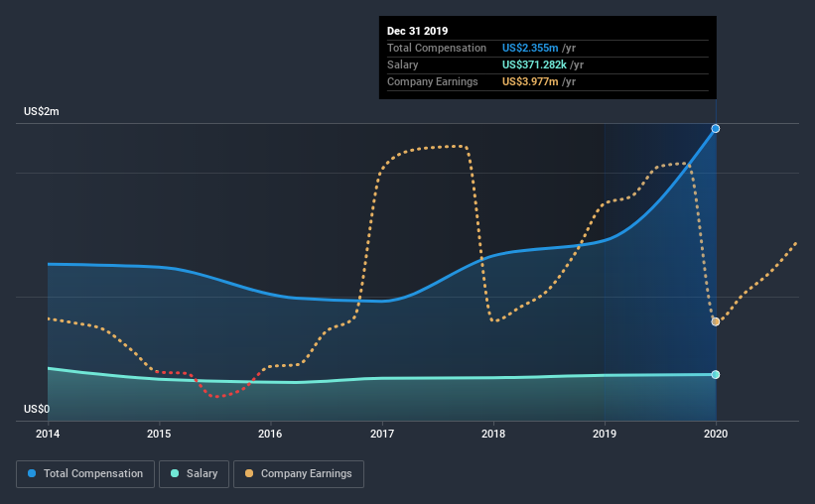Click the US$2.355m total compensation value
The width and height of the screenshot is (815, 504).
[530, 48]
